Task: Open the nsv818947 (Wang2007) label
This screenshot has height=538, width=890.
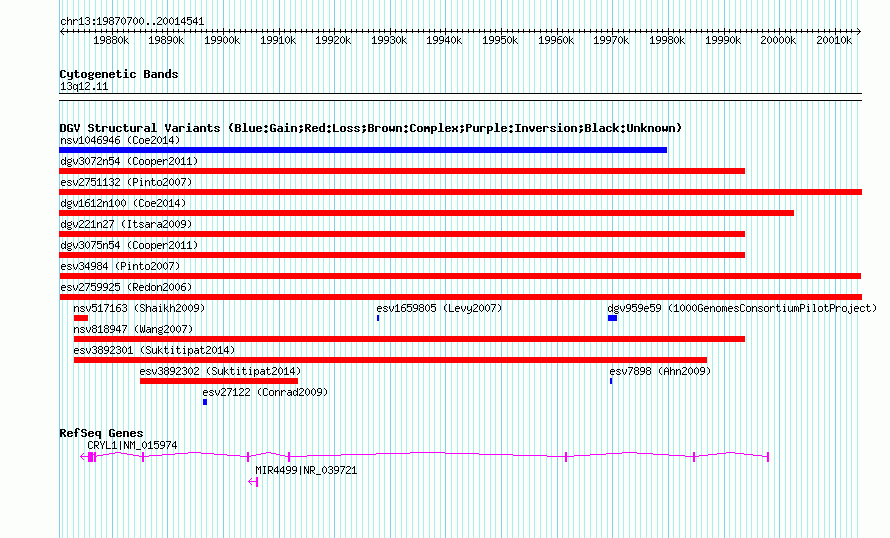Action: coord(133,329)
